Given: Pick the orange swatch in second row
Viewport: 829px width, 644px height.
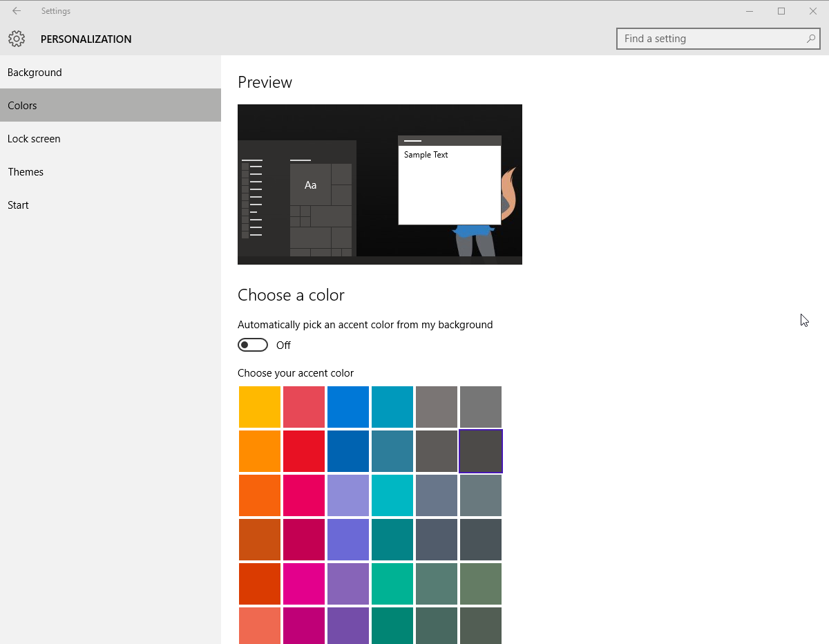Looking at the screenshot, I should click(260, 451).
